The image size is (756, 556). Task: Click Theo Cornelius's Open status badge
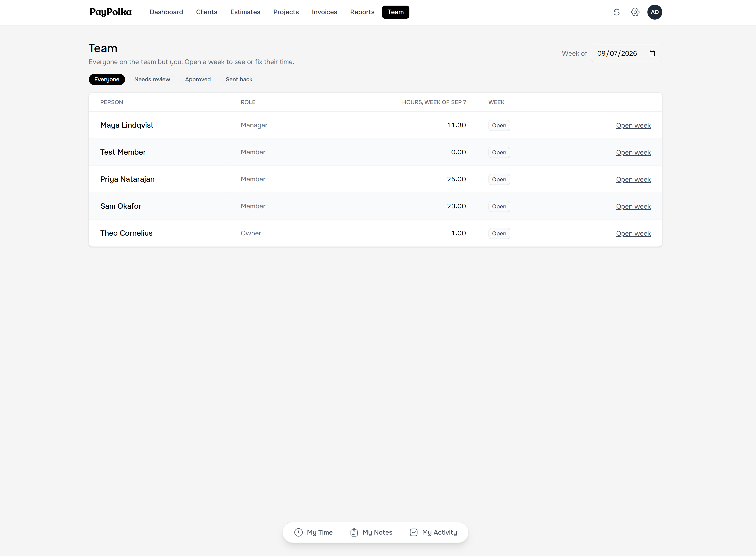[499, 233]
